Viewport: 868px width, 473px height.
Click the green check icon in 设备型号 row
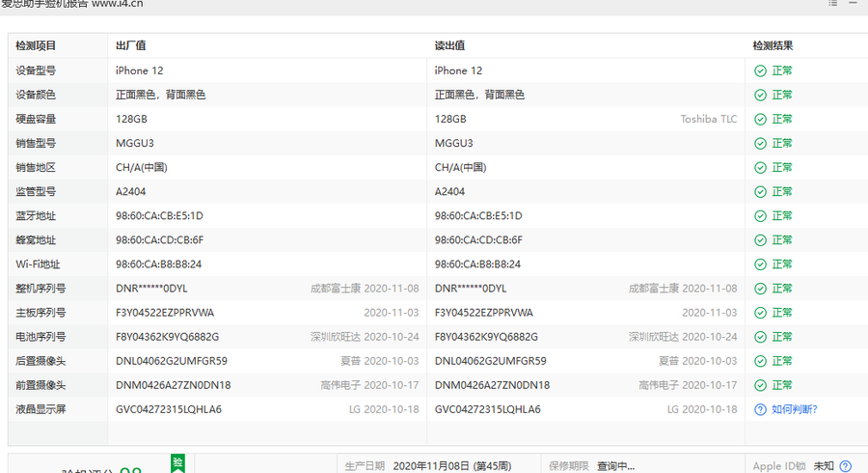click(760, 70)
